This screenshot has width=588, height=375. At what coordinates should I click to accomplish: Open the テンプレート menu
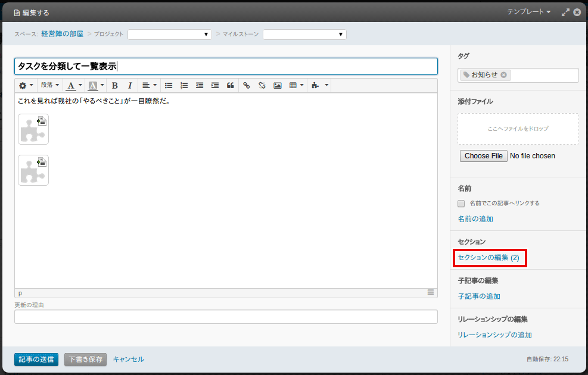point(528,12)
